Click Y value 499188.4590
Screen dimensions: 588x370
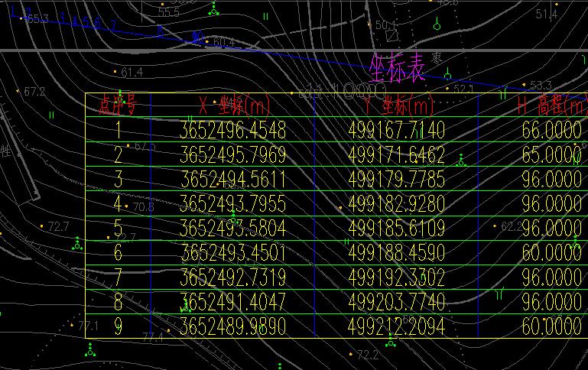(397, 253)
